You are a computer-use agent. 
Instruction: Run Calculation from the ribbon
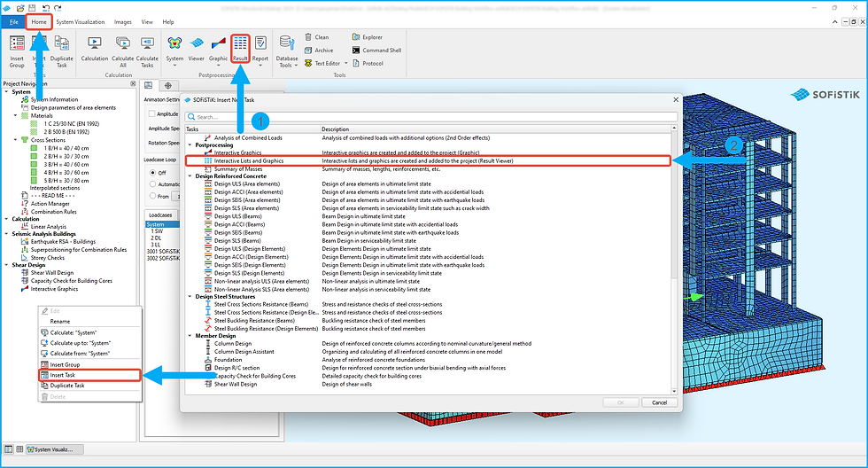click(x=95, y=49)
